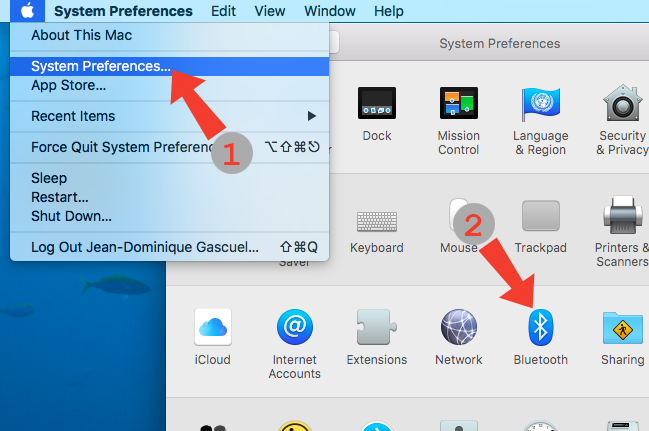Open the Dock preferences icon
Screen dimensions: 649x431
tap(377, 103)
